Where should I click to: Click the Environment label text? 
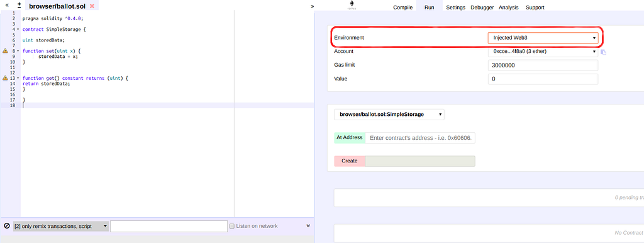[349, 38]
